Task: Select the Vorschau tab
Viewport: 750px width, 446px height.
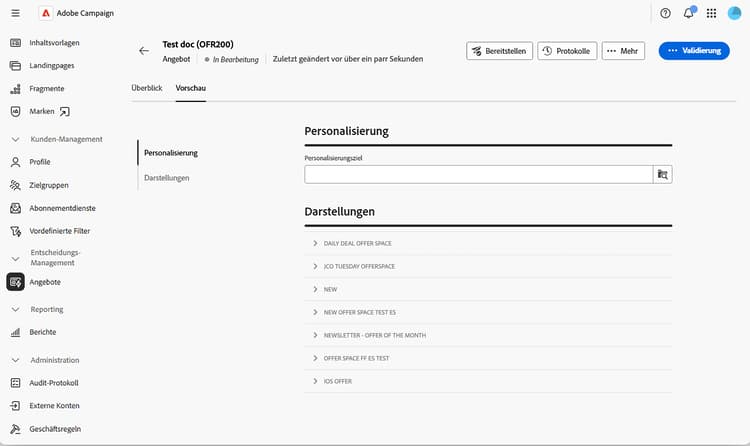Action: [190, 88]
